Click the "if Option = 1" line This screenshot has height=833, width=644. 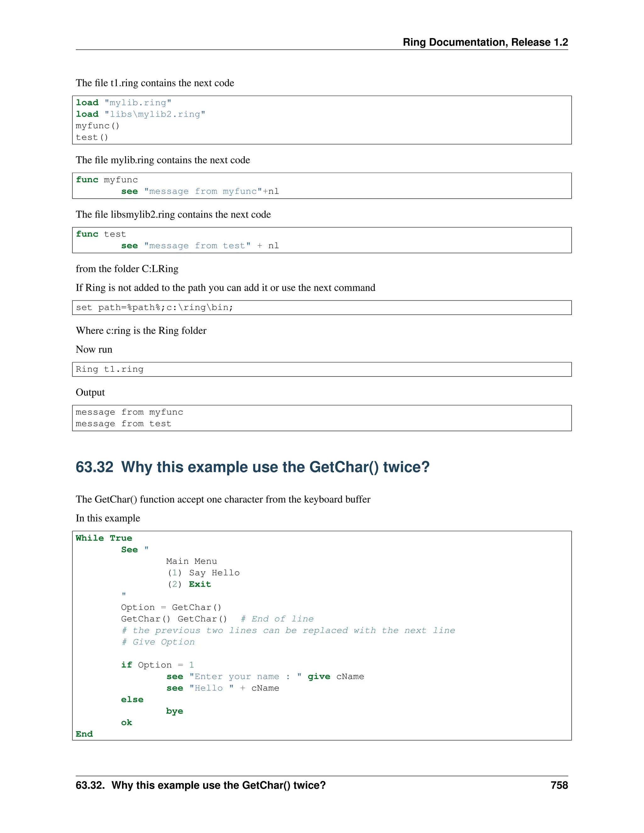point(157,665)
